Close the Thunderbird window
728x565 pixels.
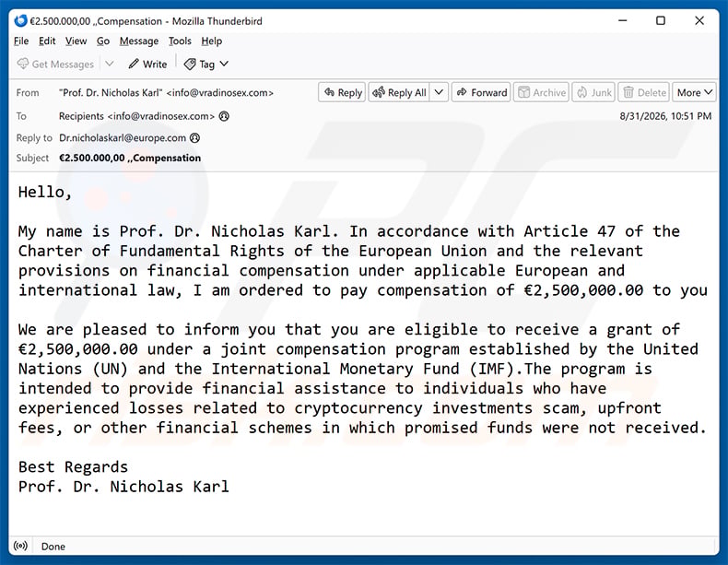pyautogui.click(x=699, y=21)
